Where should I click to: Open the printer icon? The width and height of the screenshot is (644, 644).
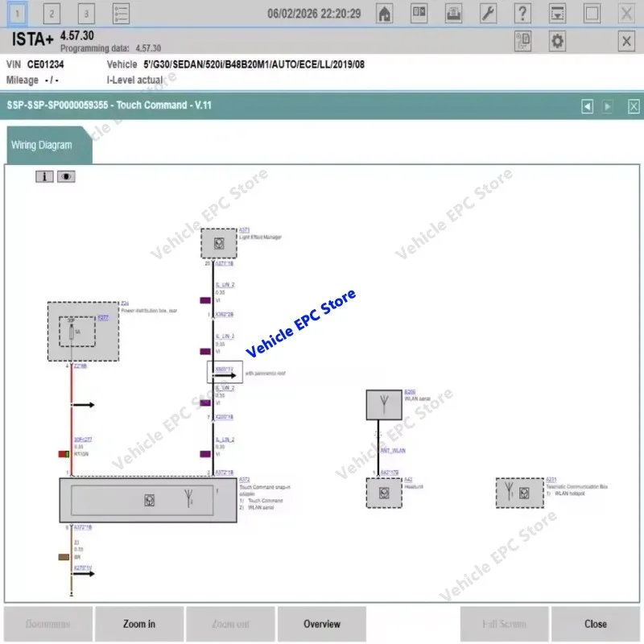pos(453,14)
